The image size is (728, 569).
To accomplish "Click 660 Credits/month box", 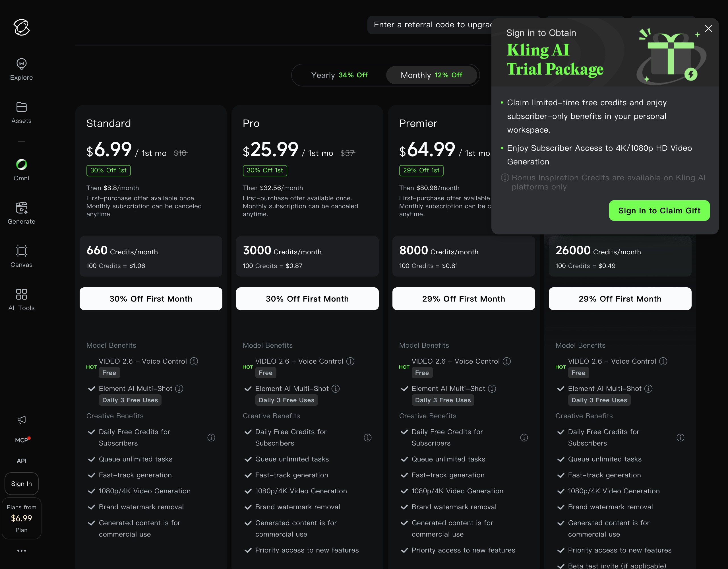I will tap(151, 256).
